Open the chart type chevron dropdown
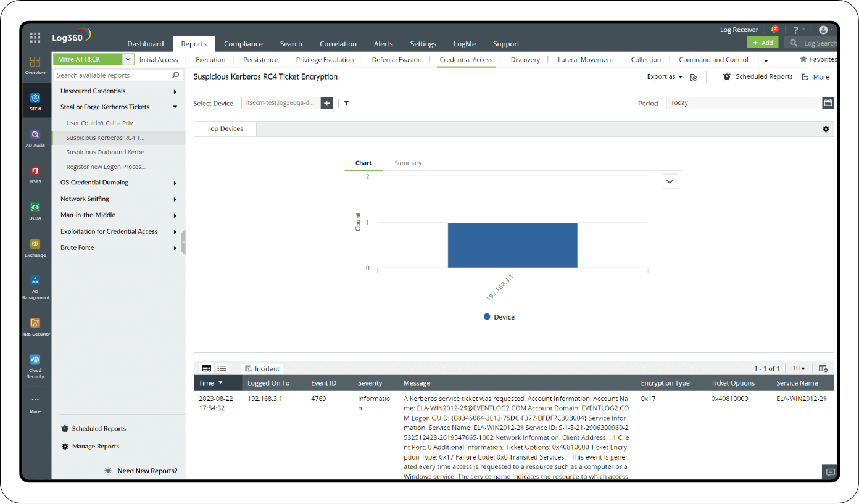Viewport: 859px width, 504px height. point(670,181)
